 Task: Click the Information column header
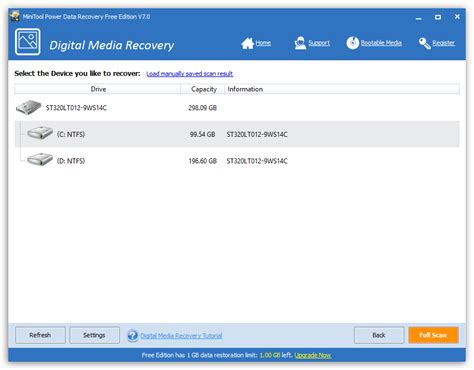[342, 89]
